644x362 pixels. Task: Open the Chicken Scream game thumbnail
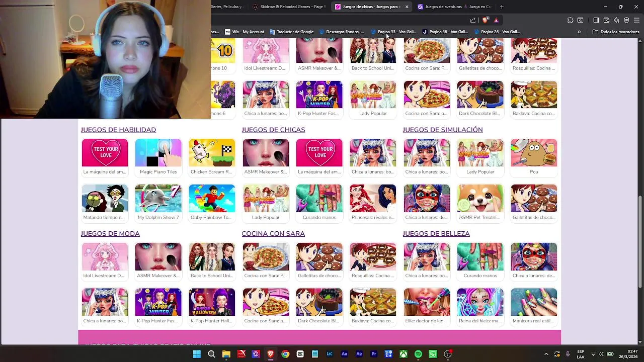212,153
